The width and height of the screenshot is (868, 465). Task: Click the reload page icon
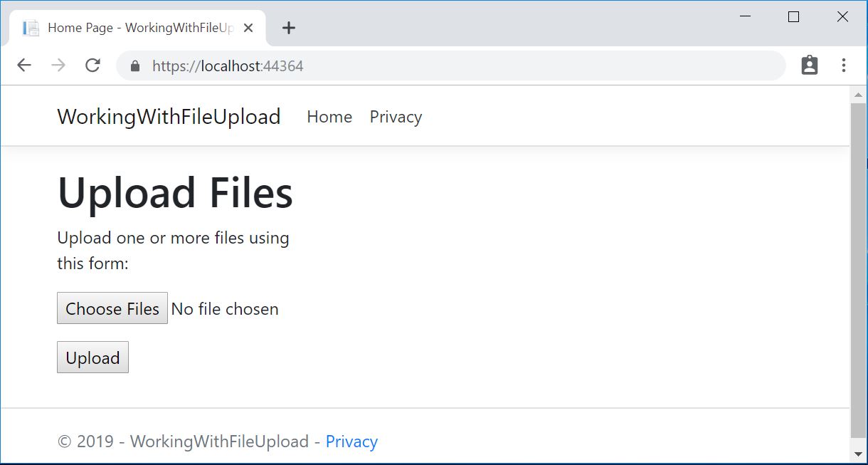click(x=92, y=65)
